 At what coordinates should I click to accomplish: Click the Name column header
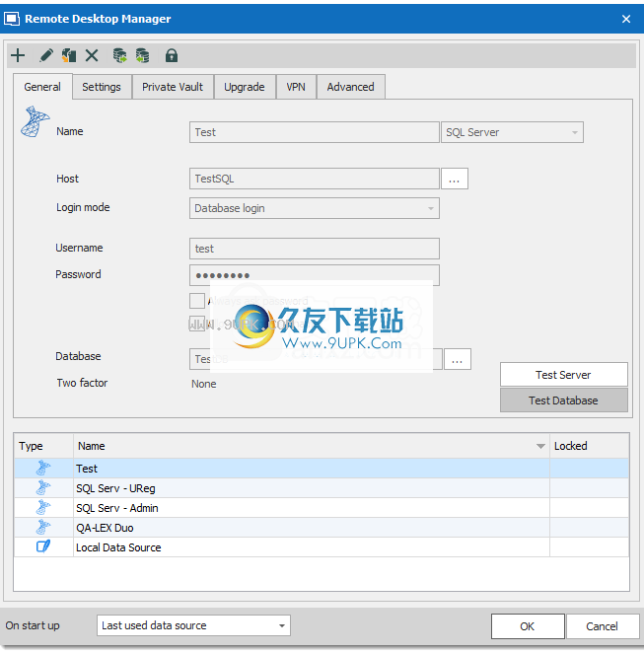pyautogui.click(x=312, y=446)
